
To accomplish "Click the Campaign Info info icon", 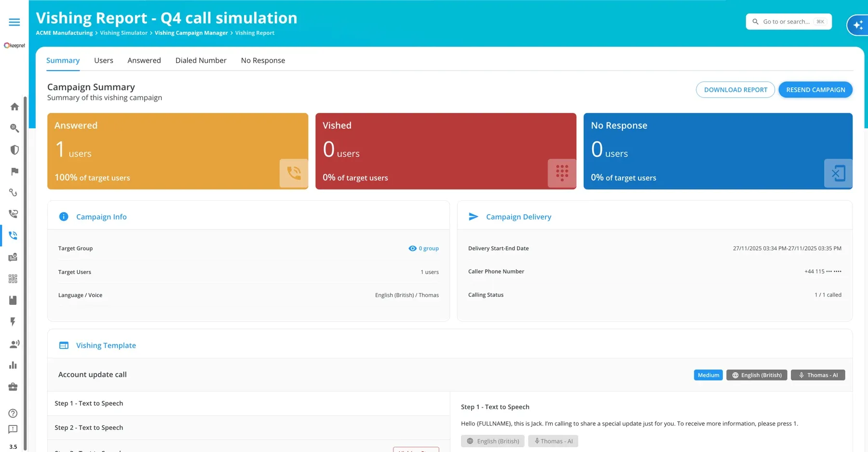I will pyautogui.click(x=64, y=217).
